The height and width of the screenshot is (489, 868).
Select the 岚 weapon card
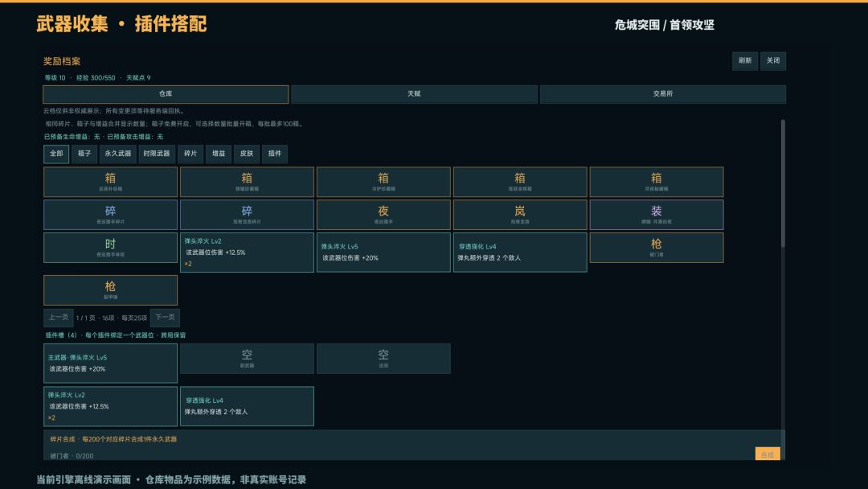coord(520,214)
